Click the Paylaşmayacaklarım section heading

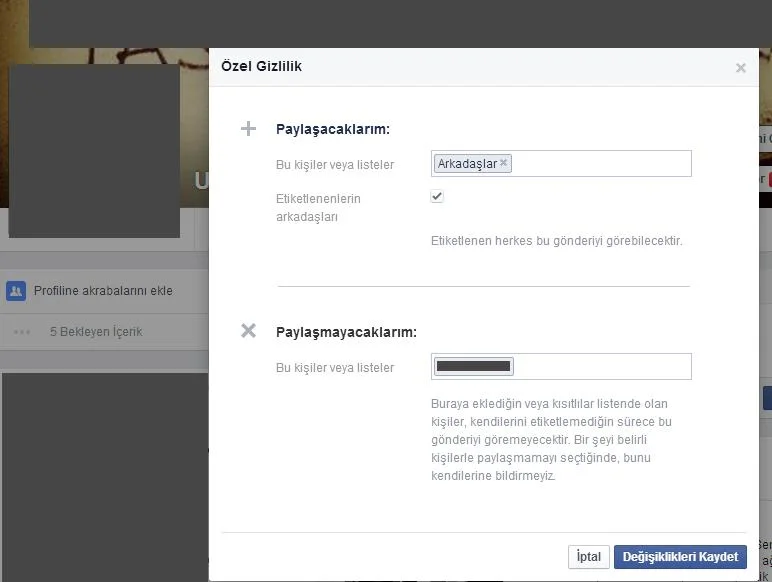346,332
